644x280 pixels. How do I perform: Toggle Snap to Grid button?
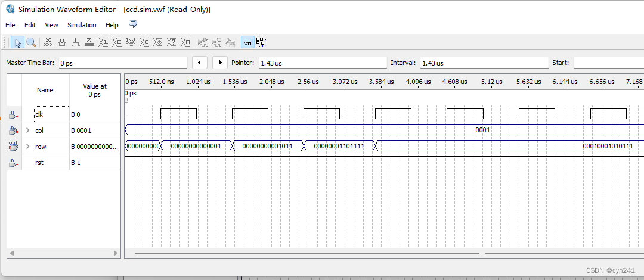pyautogui.click(x=261, y=42)
